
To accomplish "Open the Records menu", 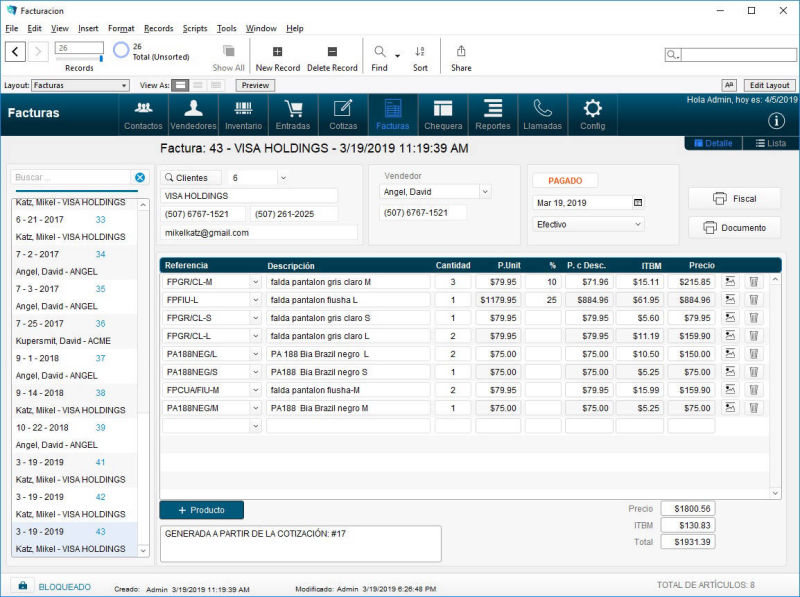I will pyautogui.click(x=159, y=29).
